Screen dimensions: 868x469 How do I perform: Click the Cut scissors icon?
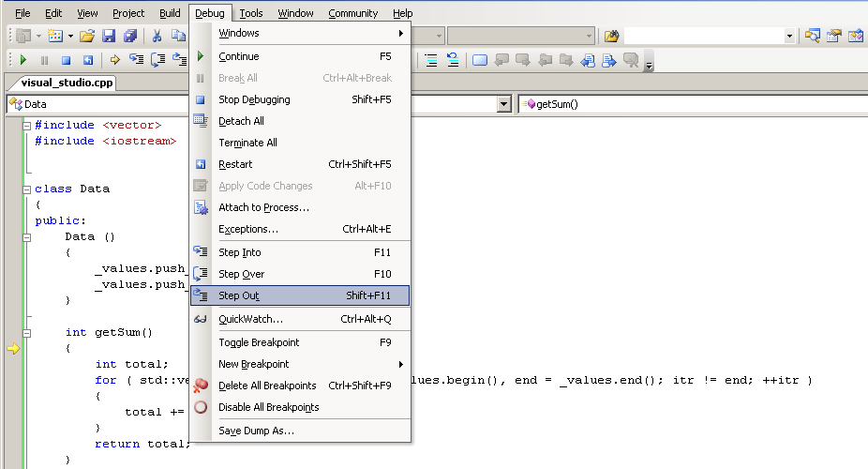tap(157, 36)
